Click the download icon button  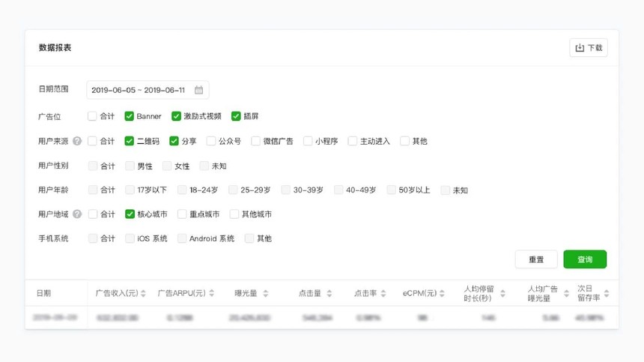coord(588,48)
